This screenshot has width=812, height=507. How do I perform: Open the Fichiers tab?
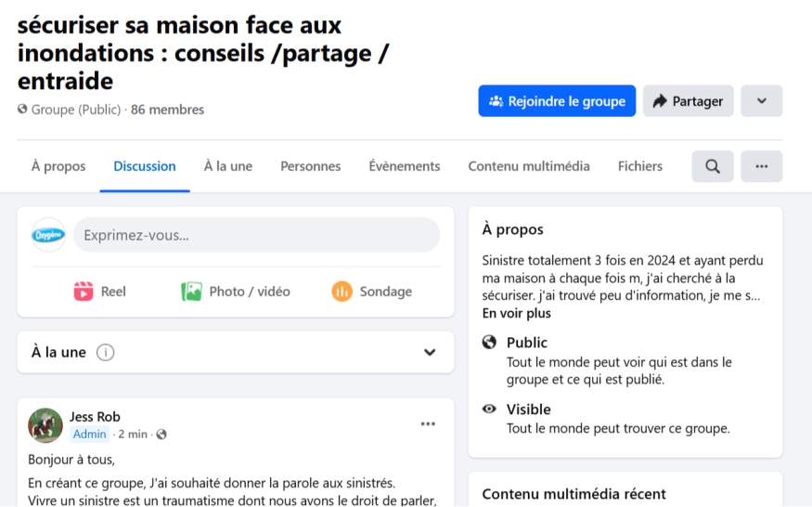[640, 166]
